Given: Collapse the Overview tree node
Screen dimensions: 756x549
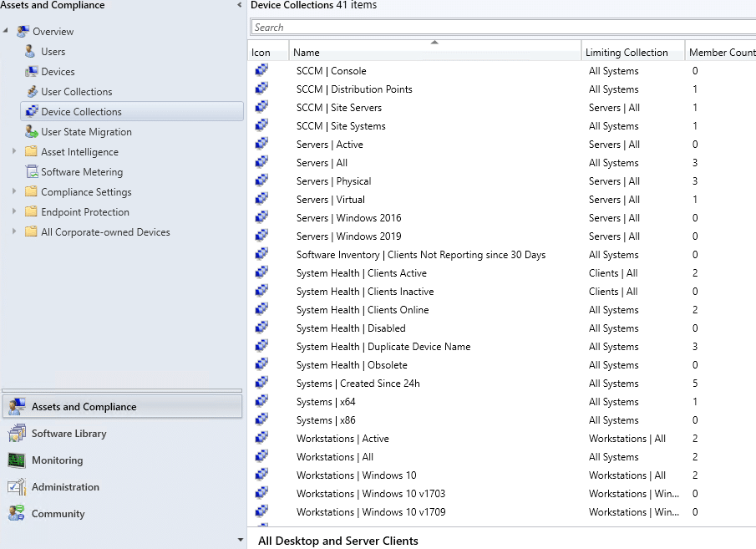Looking at the screenshot, I should (x=7, y=31).
